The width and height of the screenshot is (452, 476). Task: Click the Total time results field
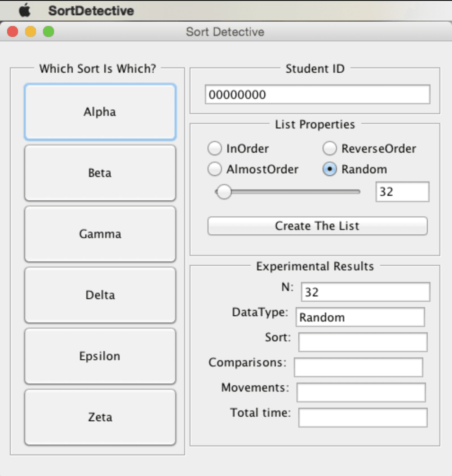tap(363, 418)
